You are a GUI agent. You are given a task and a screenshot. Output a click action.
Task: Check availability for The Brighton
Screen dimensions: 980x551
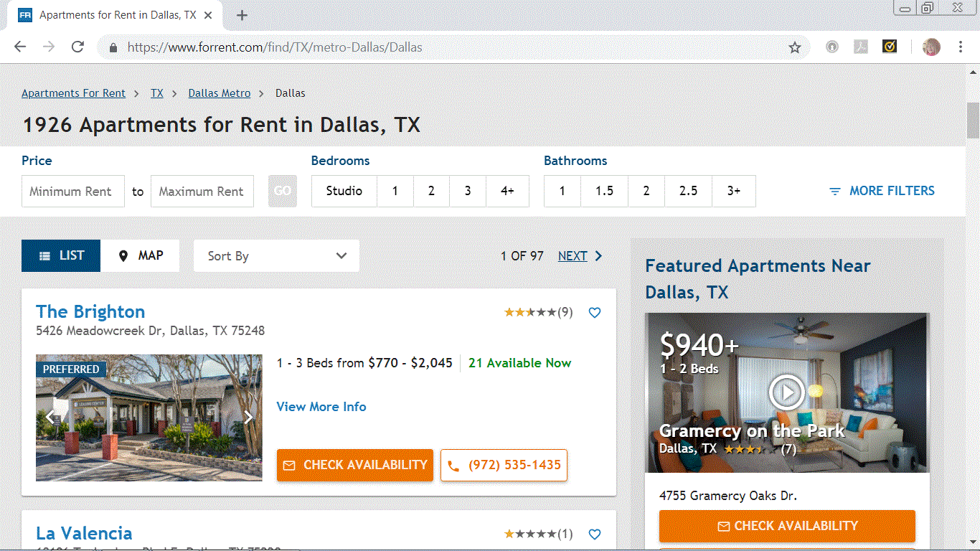355,465
